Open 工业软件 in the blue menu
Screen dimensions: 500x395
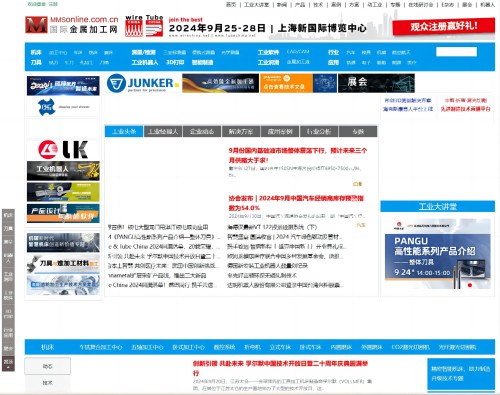tap(268, 52)
